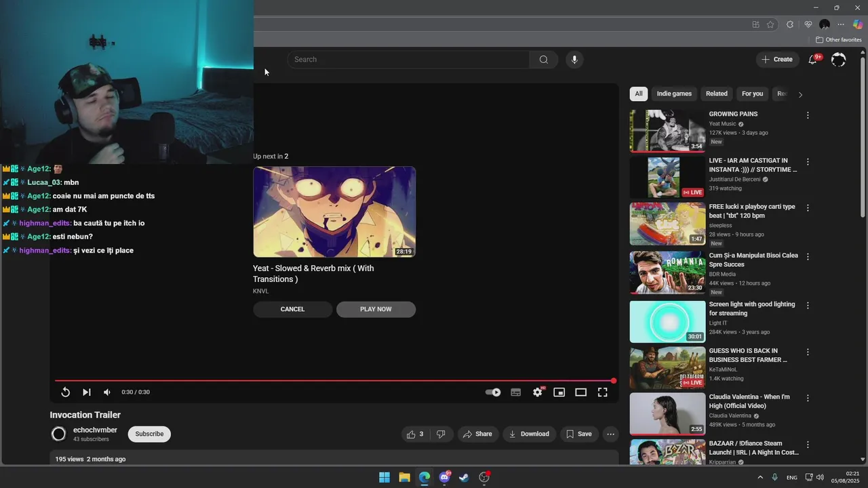The height and width of the screenshot is (488, 868).
Task: Open Discord from taskbar
Action: click(x=444, y=477)
